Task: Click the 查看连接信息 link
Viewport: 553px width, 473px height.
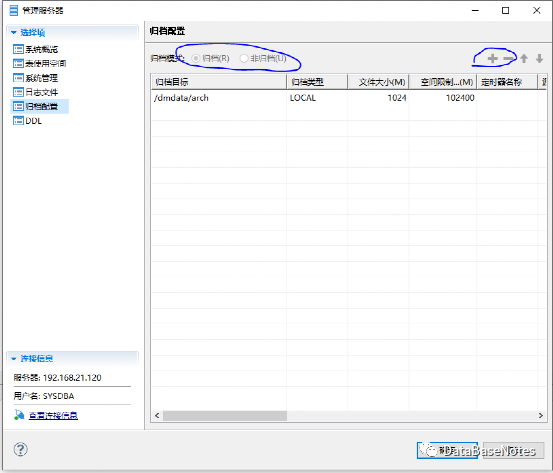Action: [x=53, y=416]
